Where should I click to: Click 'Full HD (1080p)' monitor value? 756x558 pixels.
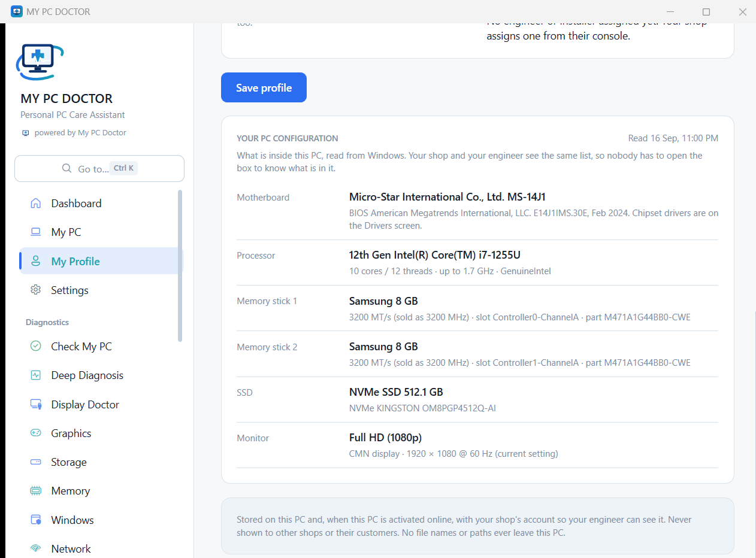click(386, 438)
